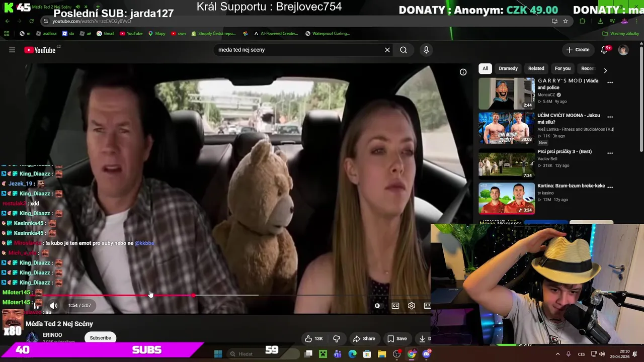Open the browser extensions puzzle icon

pyautogui.click(x=583, y=21)
